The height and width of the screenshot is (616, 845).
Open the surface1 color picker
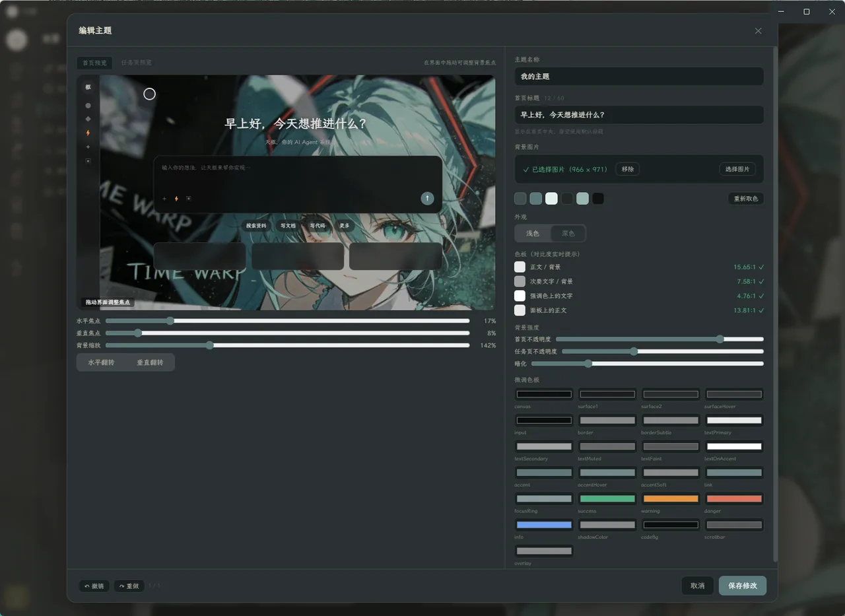coord(607,394)
